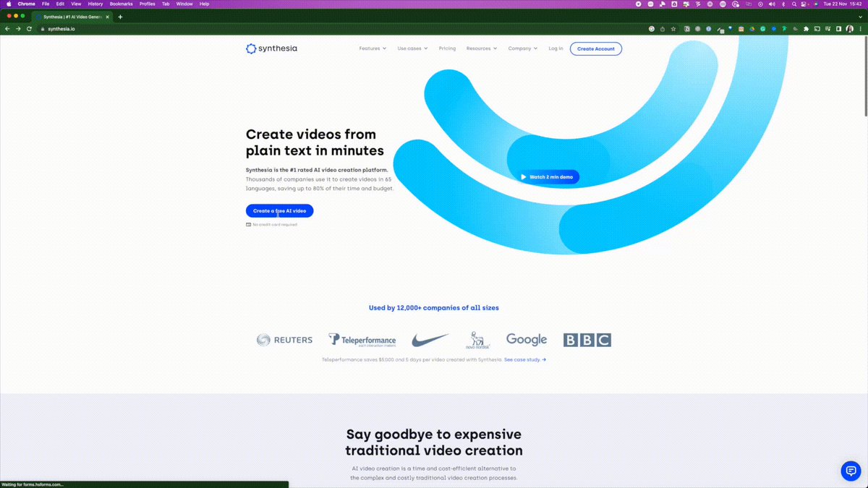The height and width of the screenshot is (488, 868).
Task: Click the Synthesia logo in the header
Action: 271,48
